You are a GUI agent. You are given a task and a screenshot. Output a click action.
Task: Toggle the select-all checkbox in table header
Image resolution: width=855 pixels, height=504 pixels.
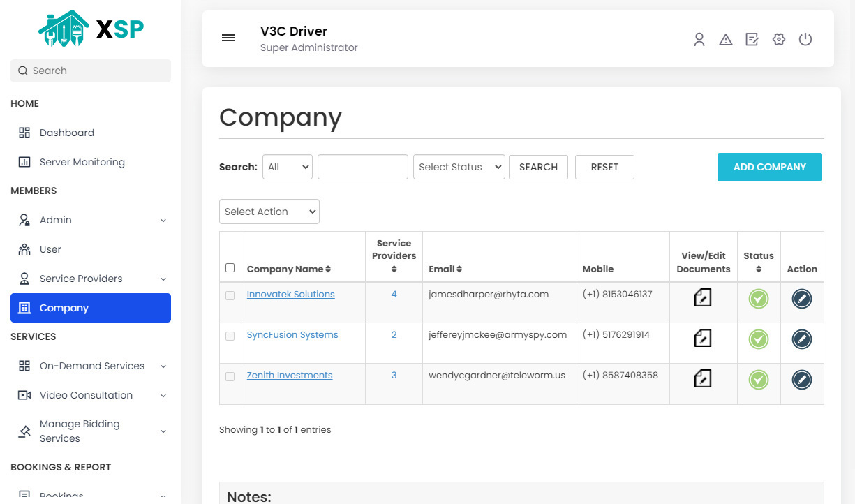(x=230, y=267)
